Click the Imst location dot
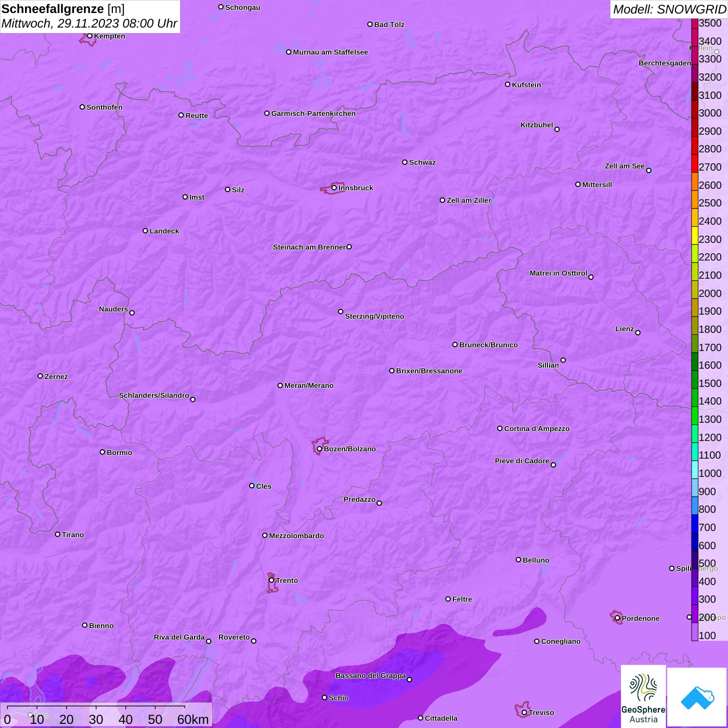The image size is (728, 728). pyautogui.click(x=185, y=197)
